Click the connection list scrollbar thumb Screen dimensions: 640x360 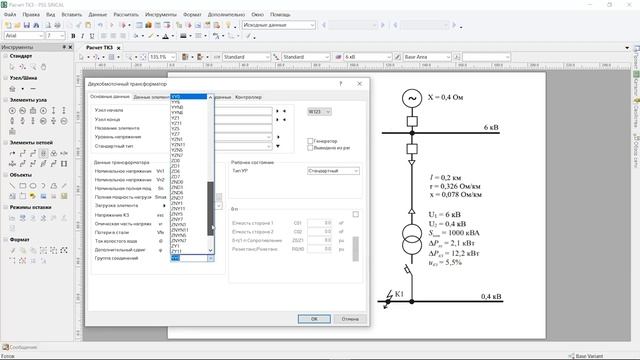(211, 209)
